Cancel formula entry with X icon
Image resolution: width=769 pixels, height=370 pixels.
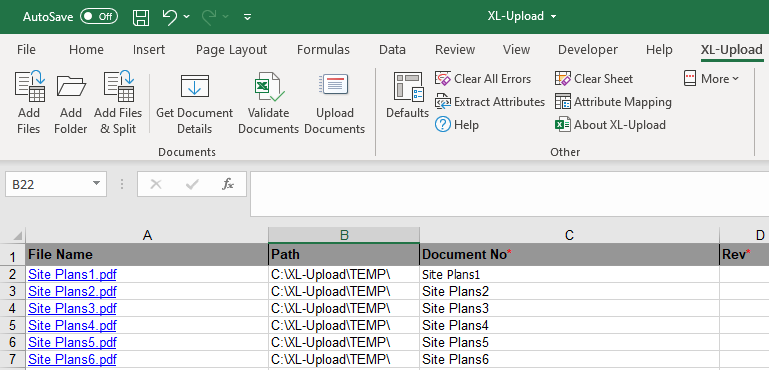(x=156, y=185)
